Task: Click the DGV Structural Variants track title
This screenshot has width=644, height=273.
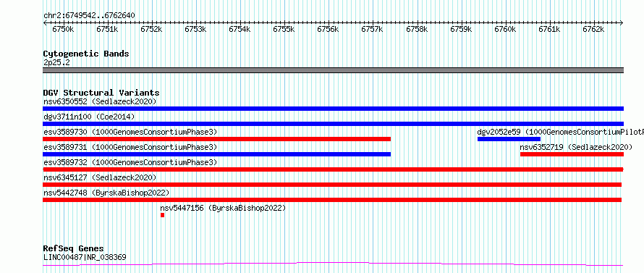Action: pos(101,93)
